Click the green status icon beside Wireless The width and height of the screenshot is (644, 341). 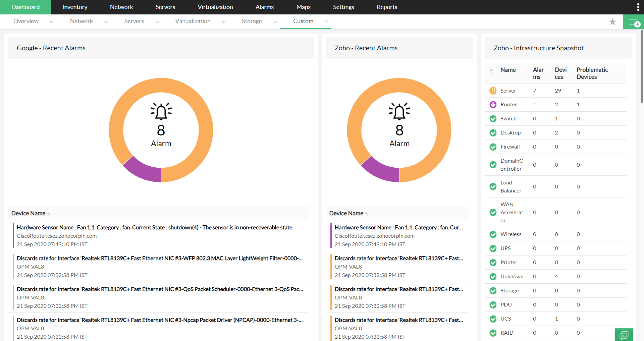[x=493, y=234]
